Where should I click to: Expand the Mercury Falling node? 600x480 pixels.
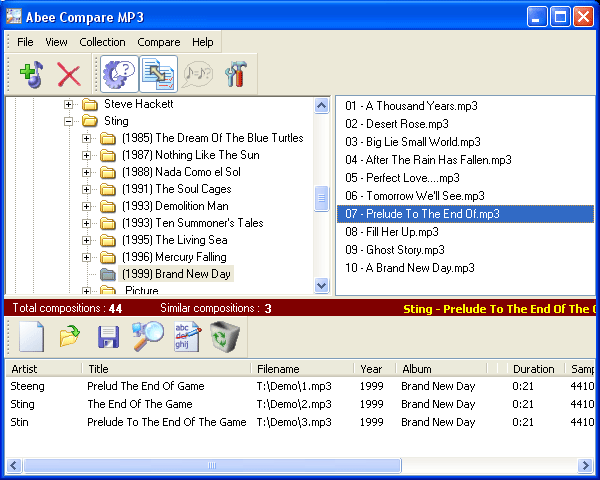coord(86,257)
